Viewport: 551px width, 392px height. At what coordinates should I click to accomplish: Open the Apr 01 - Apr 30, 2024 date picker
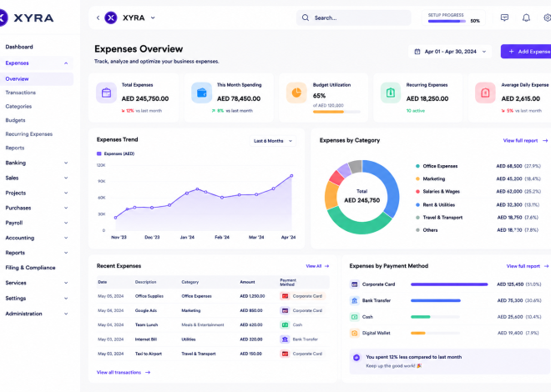tap(450, 52)
